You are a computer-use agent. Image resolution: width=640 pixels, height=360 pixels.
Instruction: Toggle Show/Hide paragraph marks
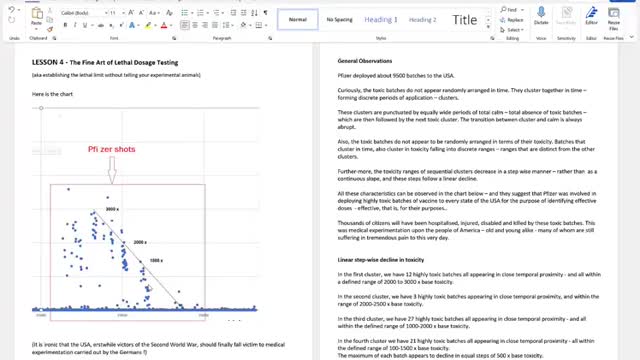tap(265, 13)
